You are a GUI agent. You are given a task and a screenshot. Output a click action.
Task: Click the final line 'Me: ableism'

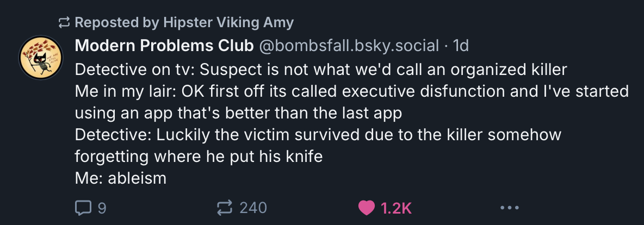pyautogui.click(x=120, y=178)
